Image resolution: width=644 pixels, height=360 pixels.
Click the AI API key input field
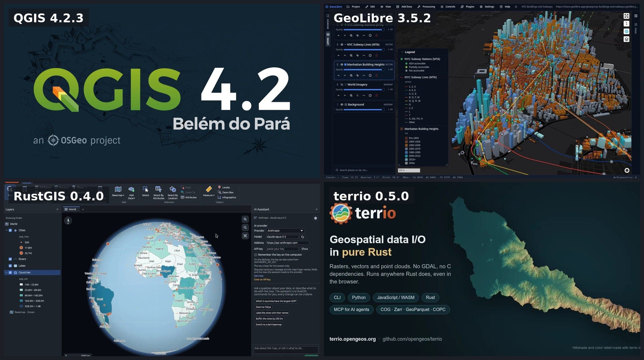[x=282, y=249]
